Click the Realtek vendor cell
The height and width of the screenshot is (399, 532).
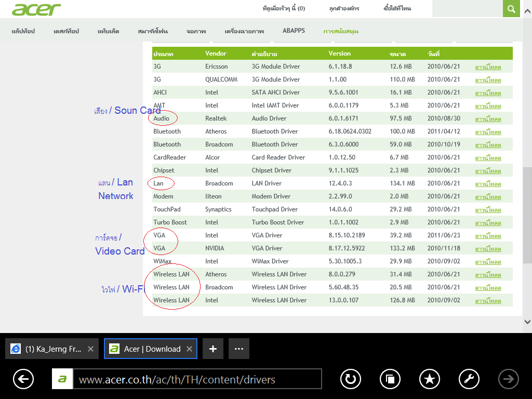216,118
